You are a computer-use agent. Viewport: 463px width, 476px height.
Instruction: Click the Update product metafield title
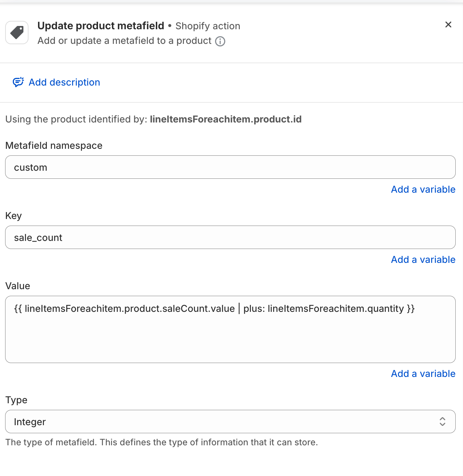101,26
